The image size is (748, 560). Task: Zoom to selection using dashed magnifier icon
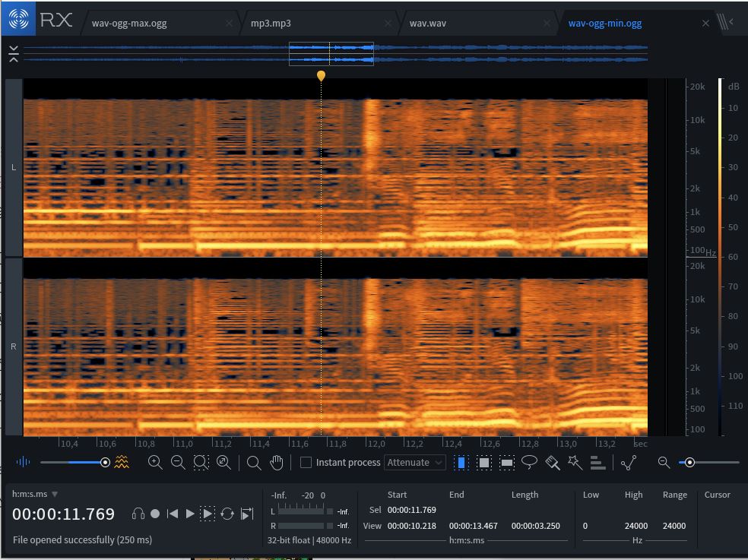pos(201,462)
